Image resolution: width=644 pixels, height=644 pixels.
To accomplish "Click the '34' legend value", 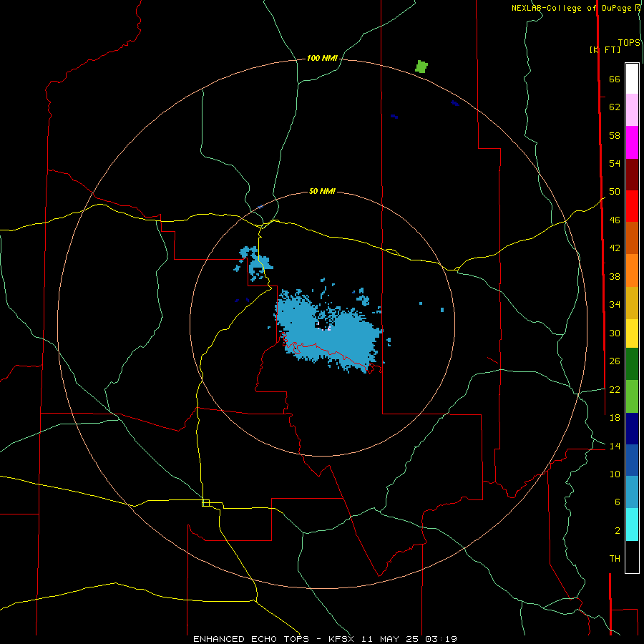I will click(615, 304).
